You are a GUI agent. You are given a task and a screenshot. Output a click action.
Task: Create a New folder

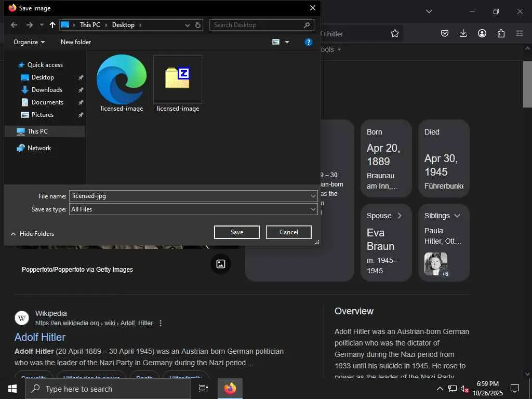(76, 42)
